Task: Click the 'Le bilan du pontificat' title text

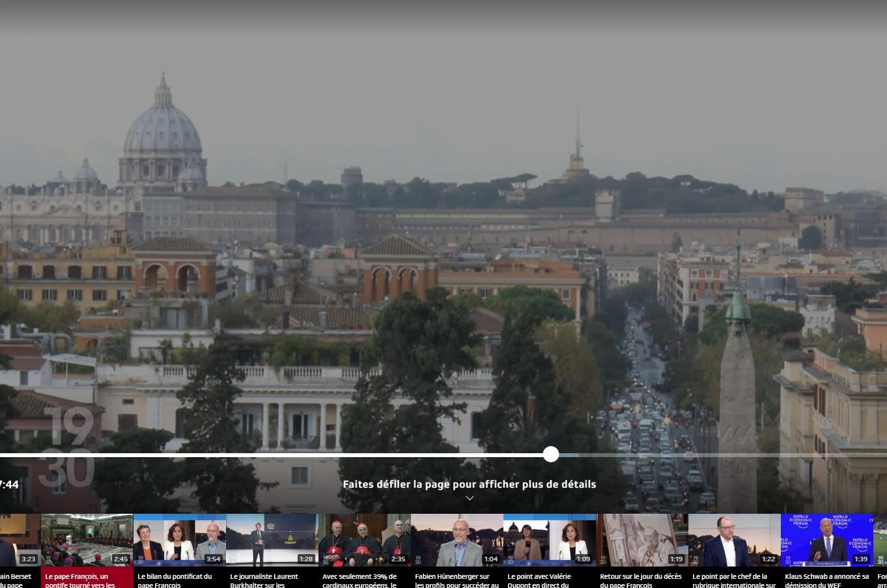Action: pyautogui.click(x=175, y=580)
